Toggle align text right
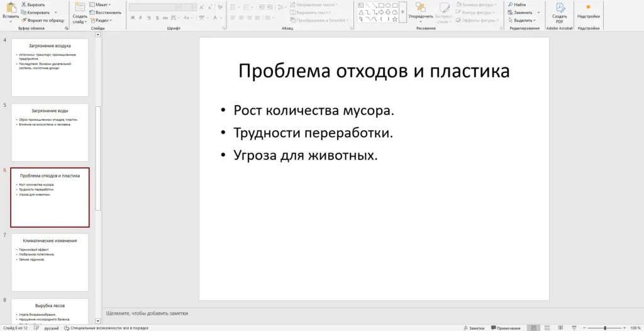Image resolution: width=644 pixels, height=331 pixels. tap(250, 18)
